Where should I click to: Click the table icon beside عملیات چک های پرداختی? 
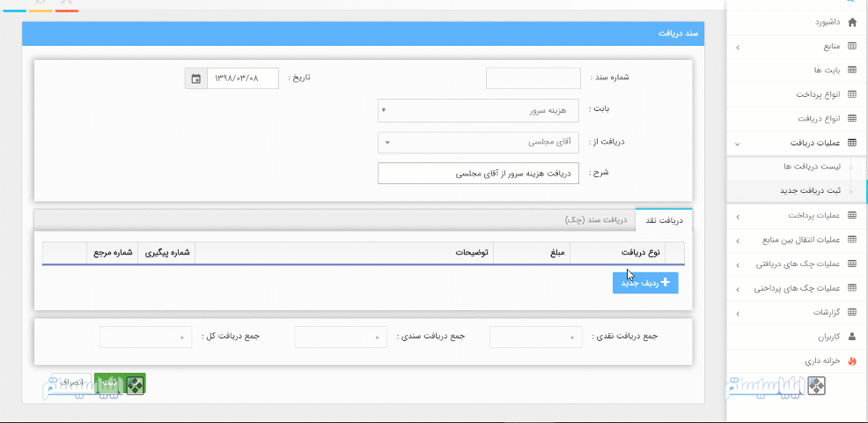pyautogui.click(x=851, y=289)
